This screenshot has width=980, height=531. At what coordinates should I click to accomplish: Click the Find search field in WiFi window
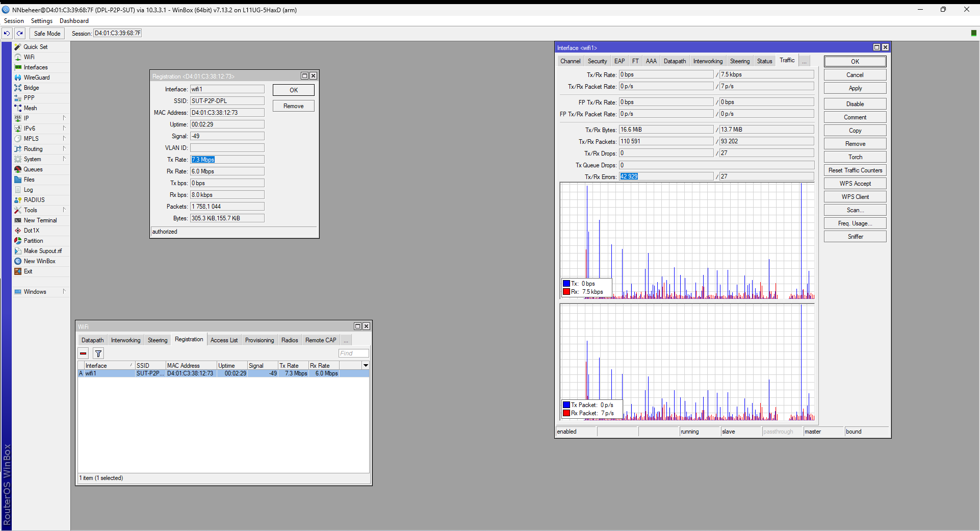353,353
